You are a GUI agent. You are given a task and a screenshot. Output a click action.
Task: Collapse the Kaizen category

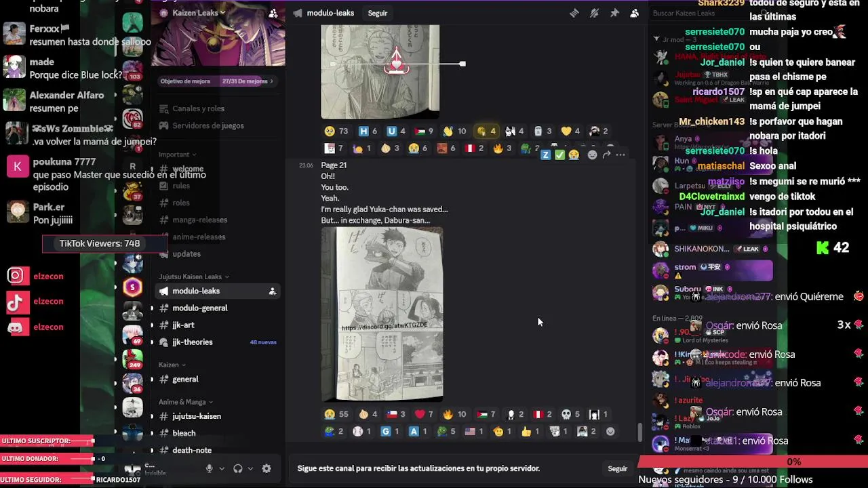[172, 365]
